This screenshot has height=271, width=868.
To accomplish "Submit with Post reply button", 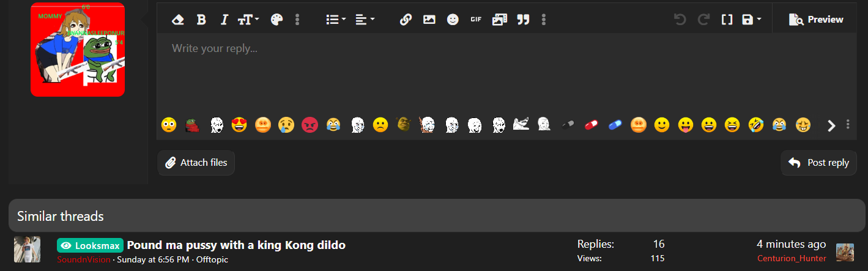I will (818, 163).
